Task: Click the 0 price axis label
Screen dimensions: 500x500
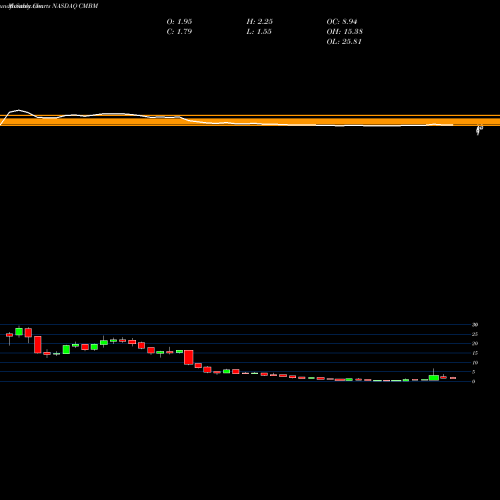Action: pos(473,381)
